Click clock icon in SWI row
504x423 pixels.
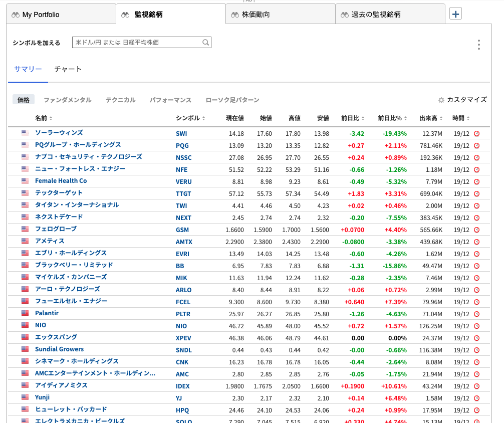476,133
